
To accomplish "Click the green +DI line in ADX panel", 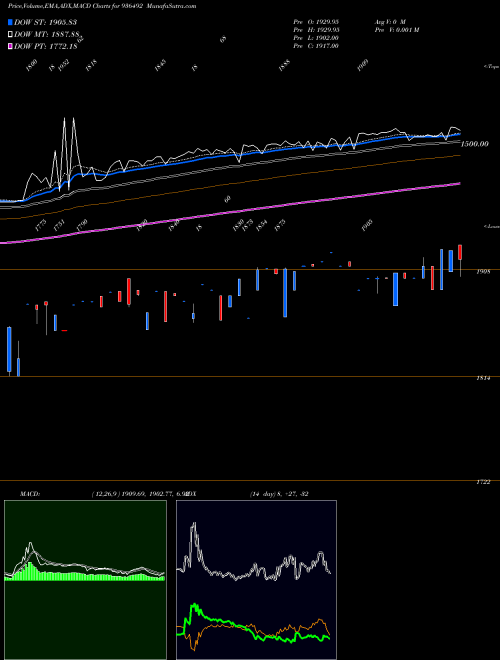I will (253, 624).
